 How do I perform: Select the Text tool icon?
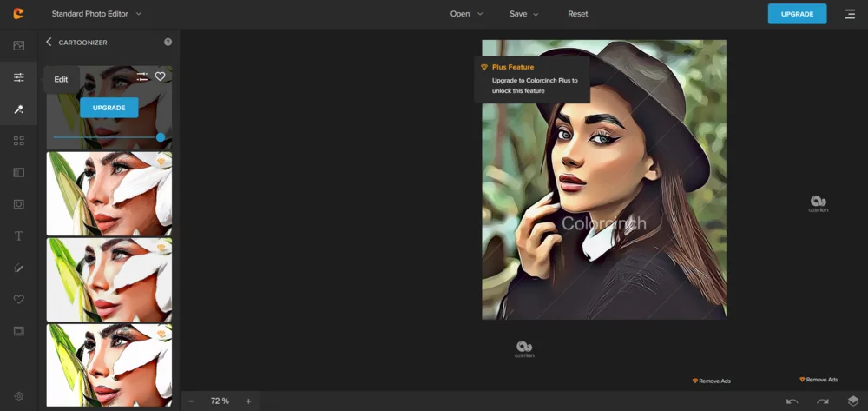19,236
